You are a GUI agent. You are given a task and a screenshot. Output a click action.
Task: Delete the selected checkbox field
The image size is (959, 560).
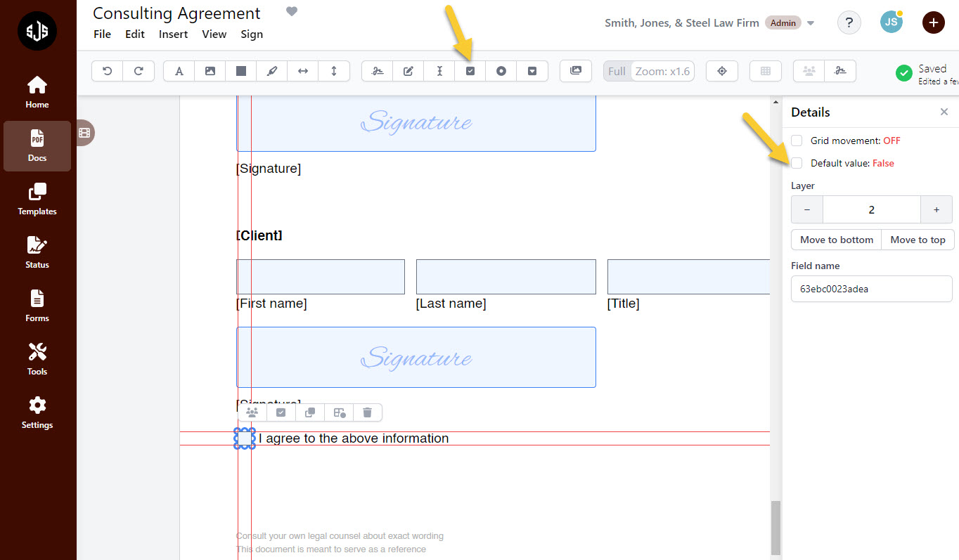(x=367, y=412)
